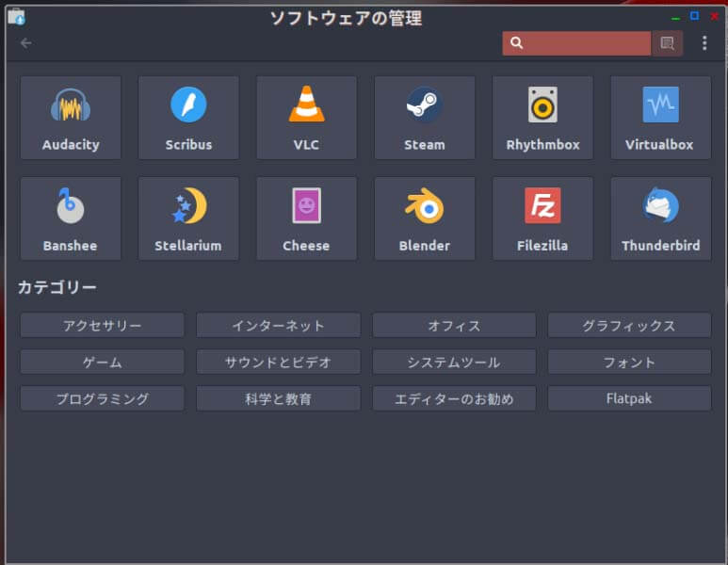This screenshot has height=565, width=728.
Task: Toggle the search-in-descriptions list icon
Action: click(667, 43)
